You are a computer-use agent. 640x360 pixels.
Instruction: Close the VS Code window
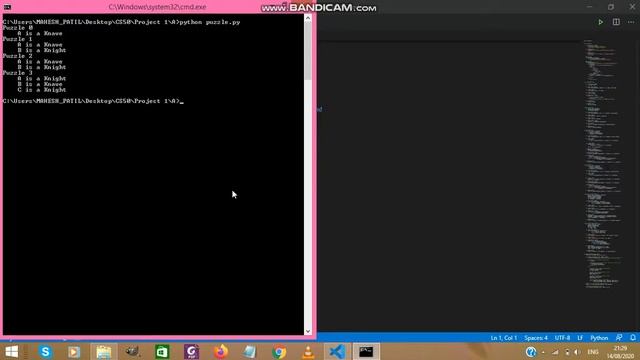632,7
